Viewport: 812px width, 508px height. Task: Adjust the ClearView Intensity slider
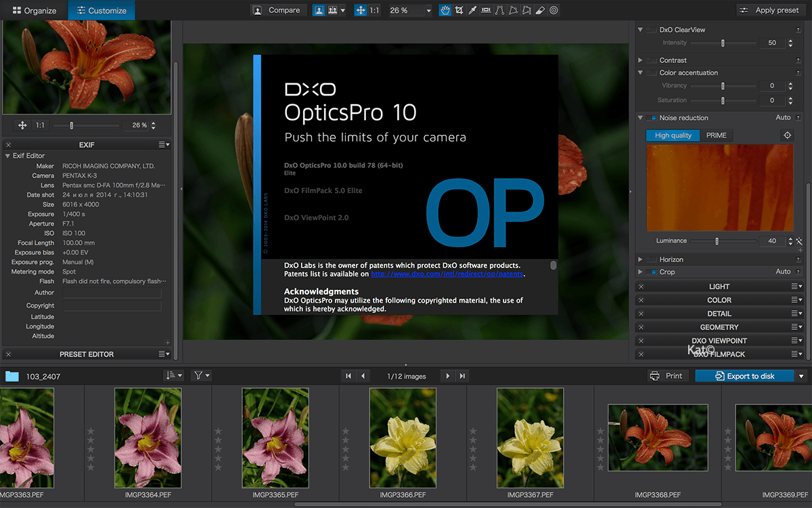[723, 43]
